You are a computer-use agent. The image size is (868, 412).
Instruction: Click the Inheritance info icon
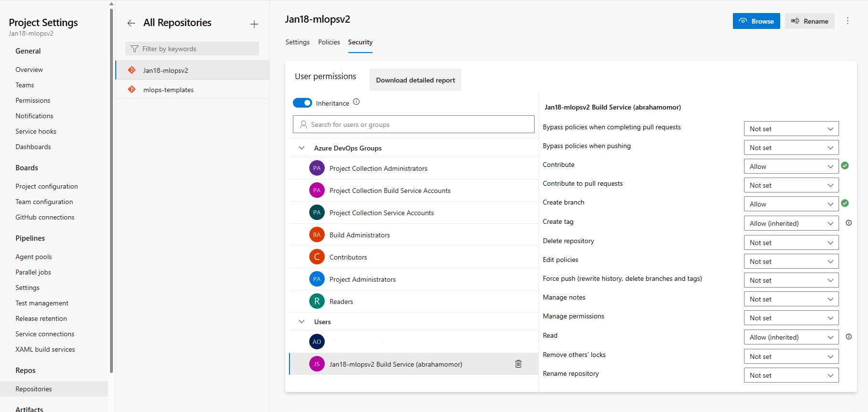pyautogui.click(x=357, y=102)
